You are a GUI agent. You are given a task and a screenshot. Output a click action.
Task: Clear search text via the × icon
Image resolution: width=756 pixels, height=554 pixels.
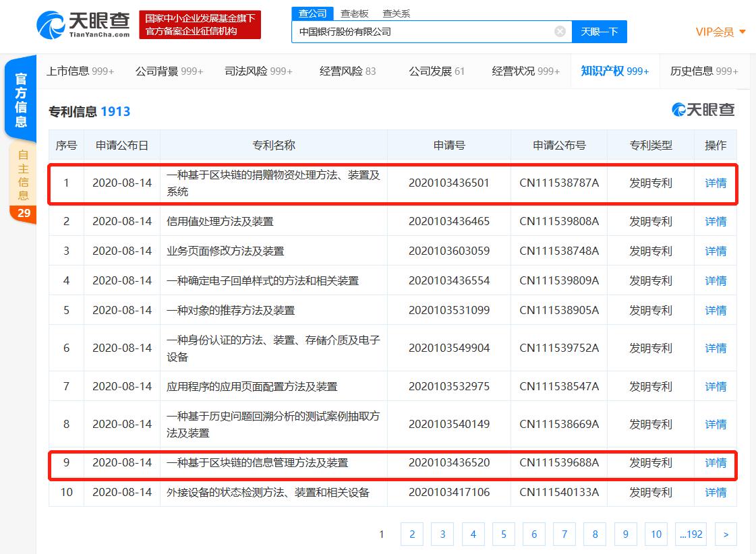click(x=558, y=31)
